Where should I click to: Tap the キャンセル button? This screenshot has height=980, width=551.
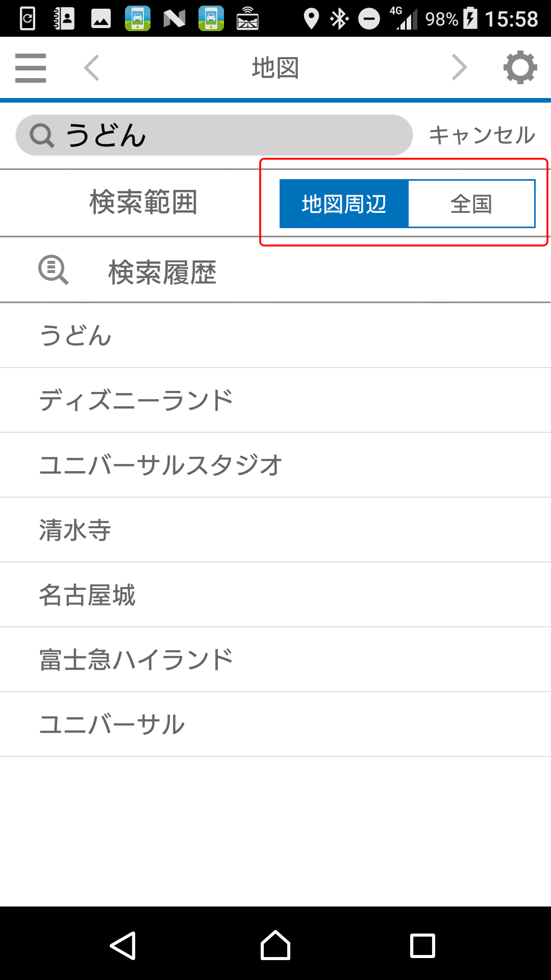click(x=482, y=135)
